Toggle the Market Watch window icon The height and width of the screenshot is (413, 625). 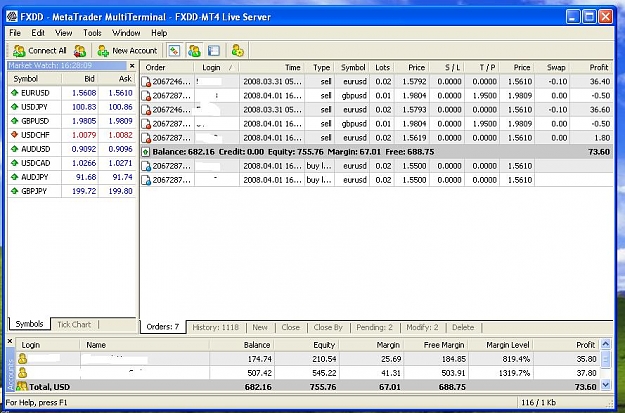[174, 51]
